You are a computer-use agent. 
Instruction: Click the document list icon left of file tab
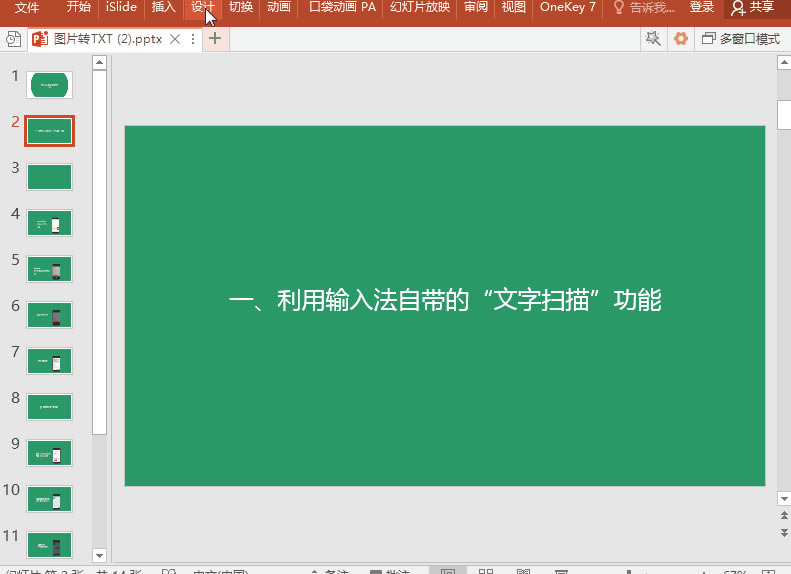click(x=12, y=41)
